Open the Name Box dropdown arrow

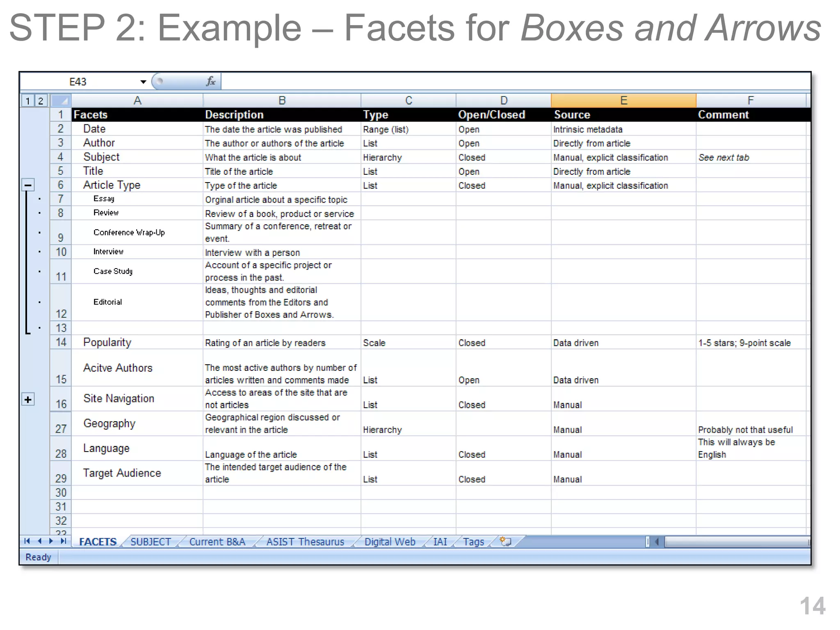143,82
